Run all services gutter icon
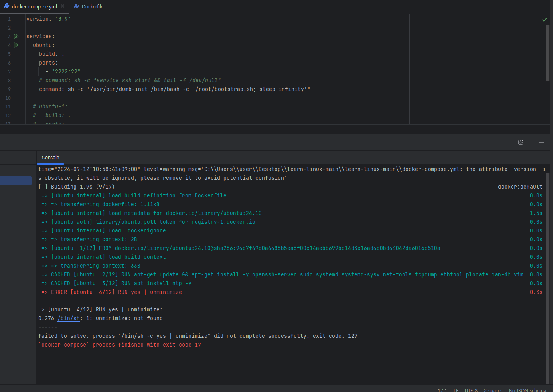The image size is (553, 392). click(x=16, y=36)
